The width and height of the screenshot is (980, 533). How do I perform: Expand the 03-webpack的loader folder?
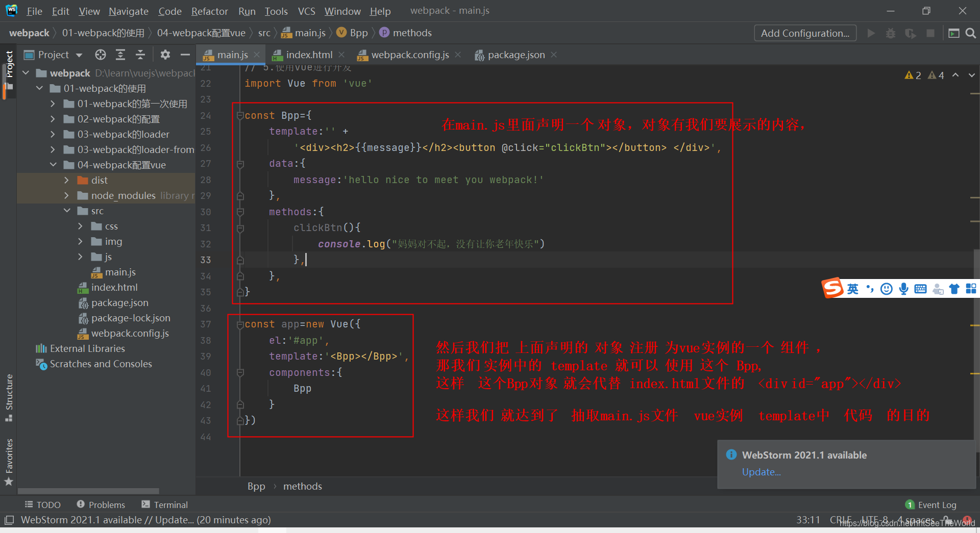[53, 134]
